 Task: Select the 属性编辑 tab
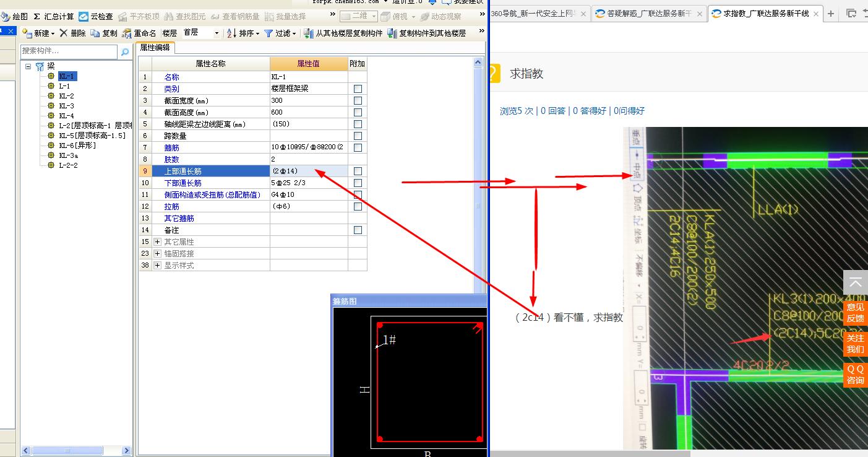pyautogui.click(x=155, y=47)
